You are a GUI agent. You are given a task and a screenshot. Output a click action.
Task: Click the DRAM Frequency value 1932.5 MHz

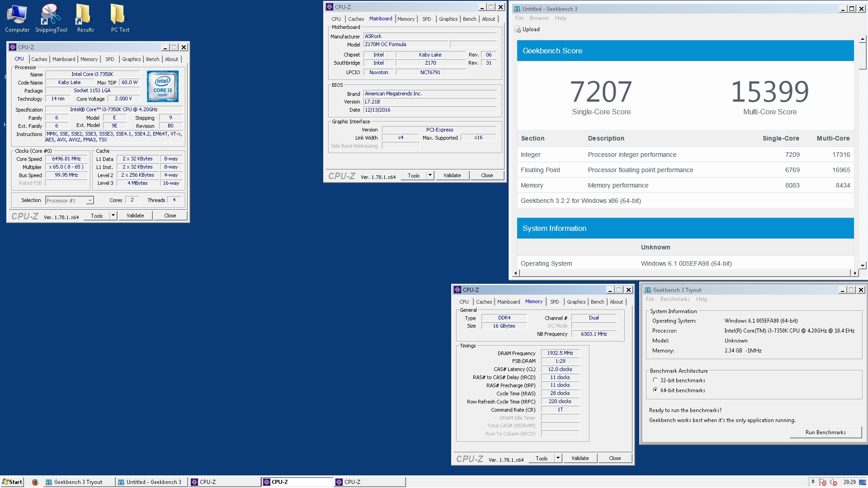[560, 353]
